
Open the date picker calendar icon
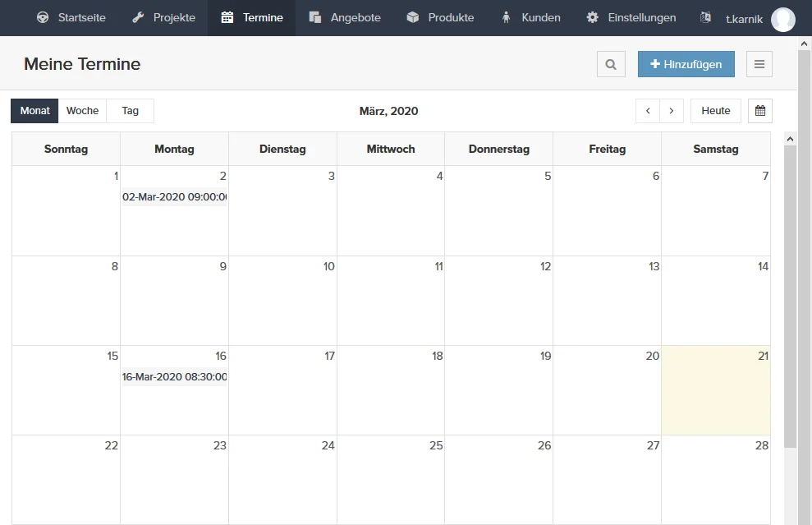(x=760, y=111)
